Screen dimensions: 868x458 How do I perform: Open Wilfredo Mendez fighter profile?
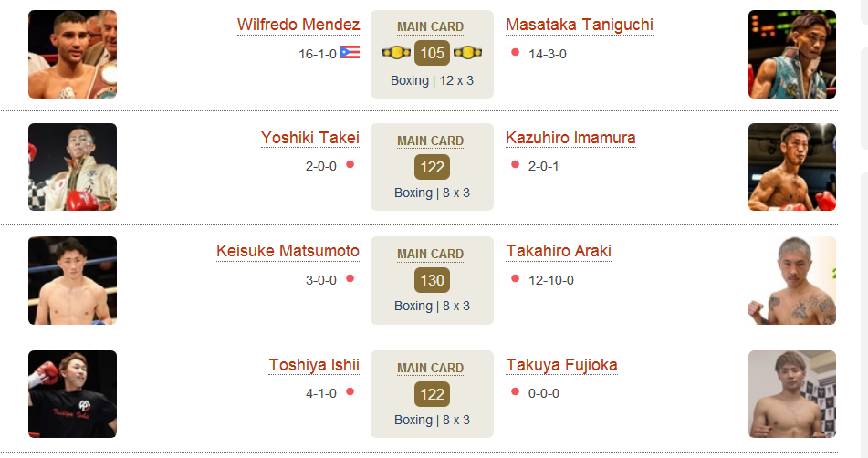coord(298,25)
